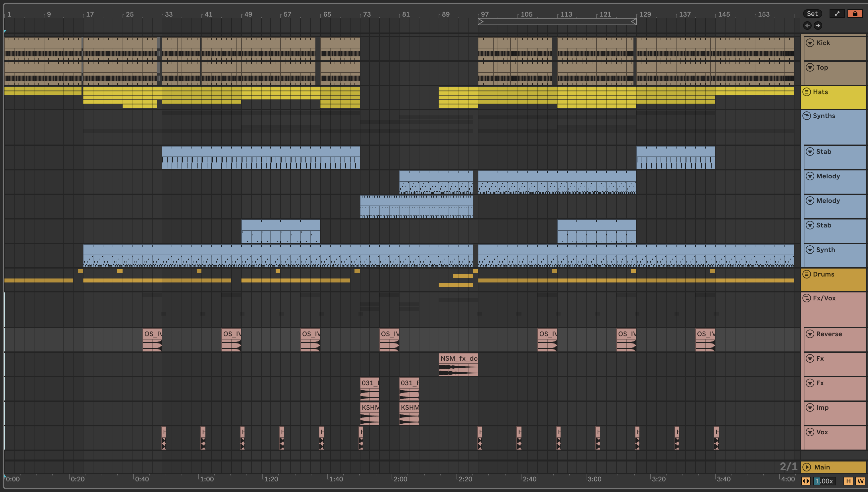The width and height of the screenshot is (868, 492).
Task: Select the NSM_fx_do audio clip
Action: [458, 358]
